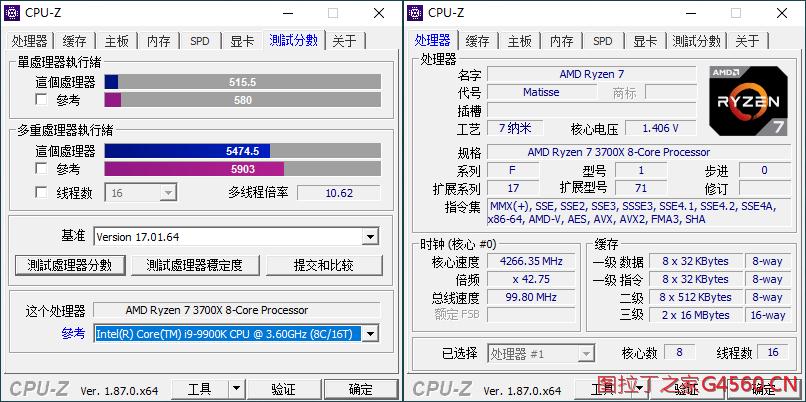Click 工艺 value 7 纳米
Image resolution: width=806 pixels, height=402 pixels.
515,128
